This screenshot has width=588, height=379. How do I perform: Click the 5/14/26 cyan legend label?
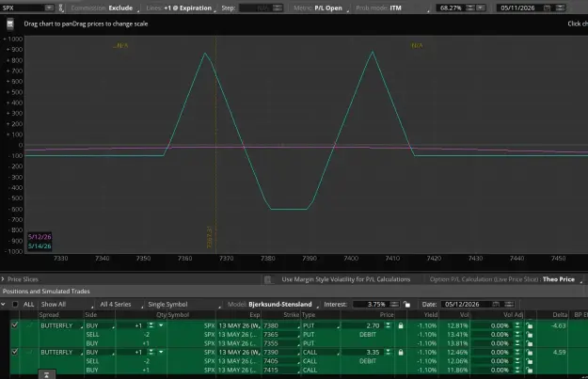pos(40,246)
